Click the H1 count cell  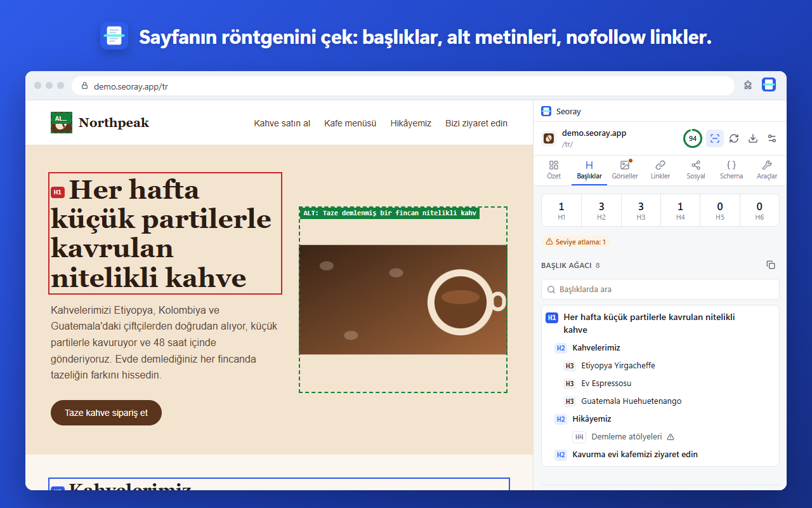[561, 211]
